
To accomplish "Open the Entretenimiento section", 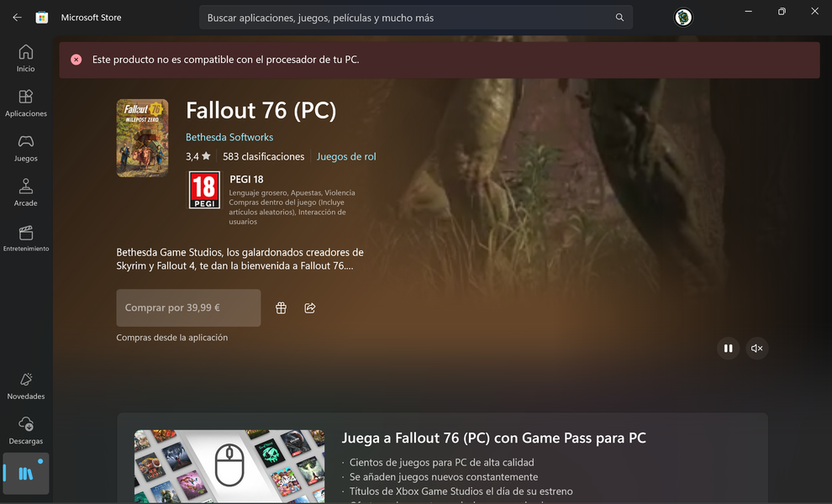I will pyautogui.click(x=25, y=239).
